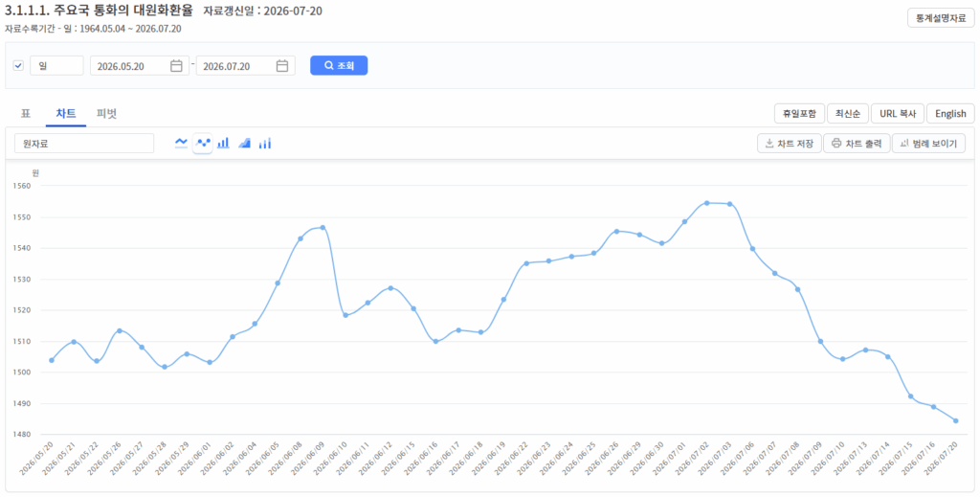Click the title 3.1.1.1. 주요국 통화의 대원화환율
Viewport: 980px width, 497px height.
pyautogui.click(x=99, y=11)
